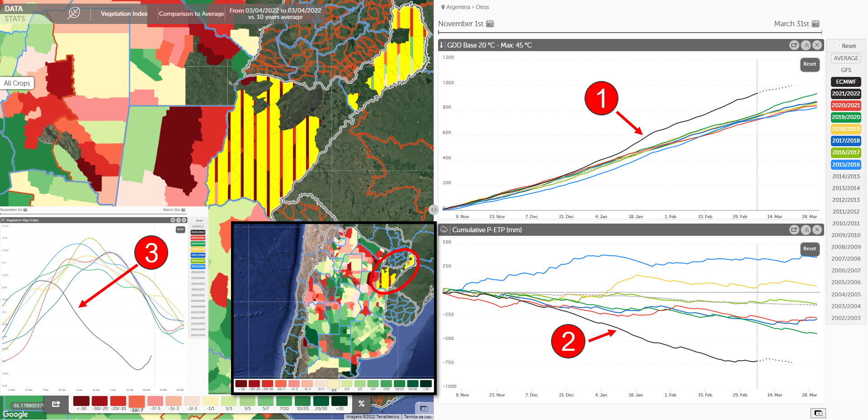This screenshot has width=868, height=420.
Task: Open the March 31st calendar picker in right panel
Action: (x=816, y=24)
